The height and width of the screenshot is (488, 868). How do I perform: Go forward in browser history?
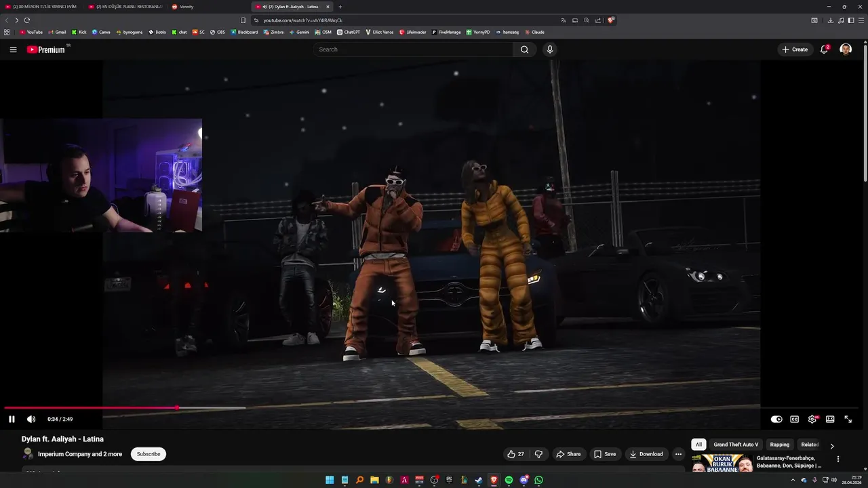click(x=16, y=20)
